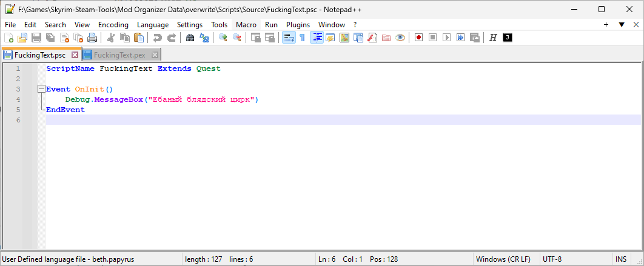Print the document using printer icon

click(x=92, y=38)
